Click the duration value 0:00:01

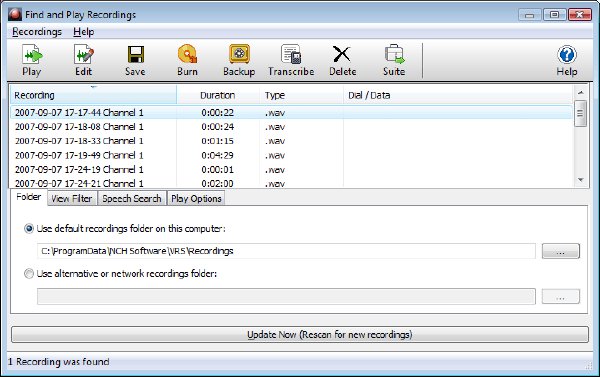pyautogui.click(x=217, y=170)
